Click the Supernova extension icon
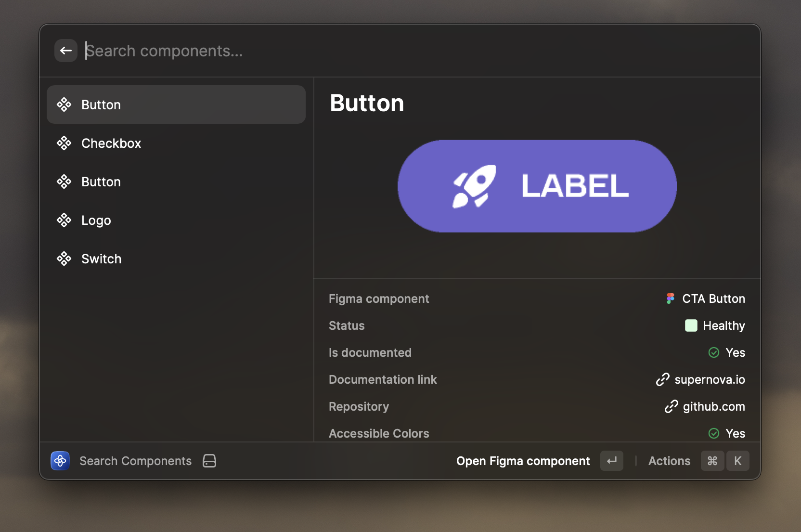The image size is (801, 532). [x=60, y=461]
